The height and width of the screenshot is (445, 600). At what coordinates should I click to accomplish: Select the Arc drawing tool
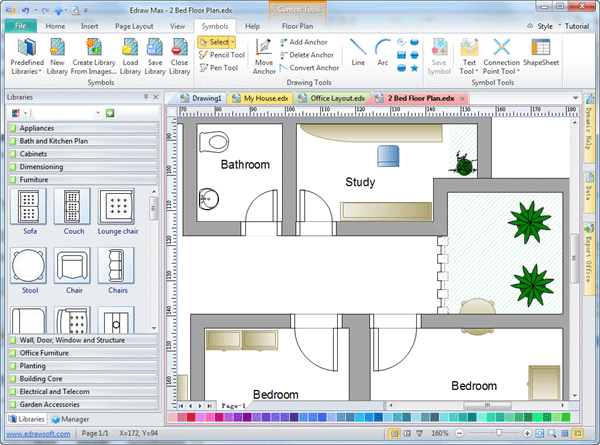coord(383,52)
